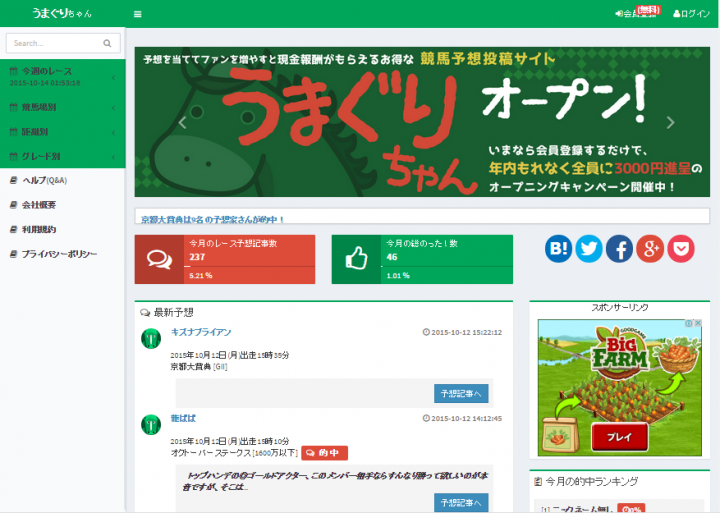Viewport: 720px width, 513px height.
Task: Save to Pocket icon
Action: [681, 248]
